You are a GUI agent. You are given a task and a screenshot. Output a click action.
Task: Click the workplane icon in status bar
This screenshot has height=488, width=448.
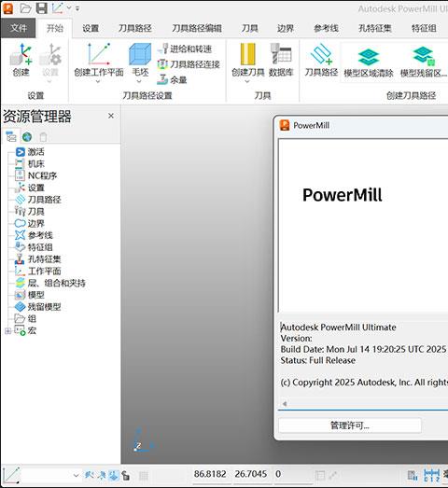11,475
